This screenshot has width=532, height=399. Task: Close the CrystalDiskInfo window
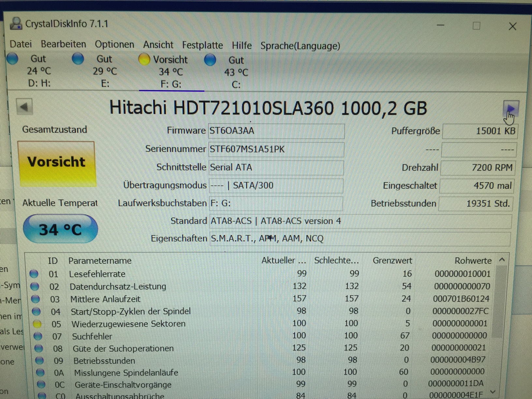pyautogui.click(x=512, y=26)
